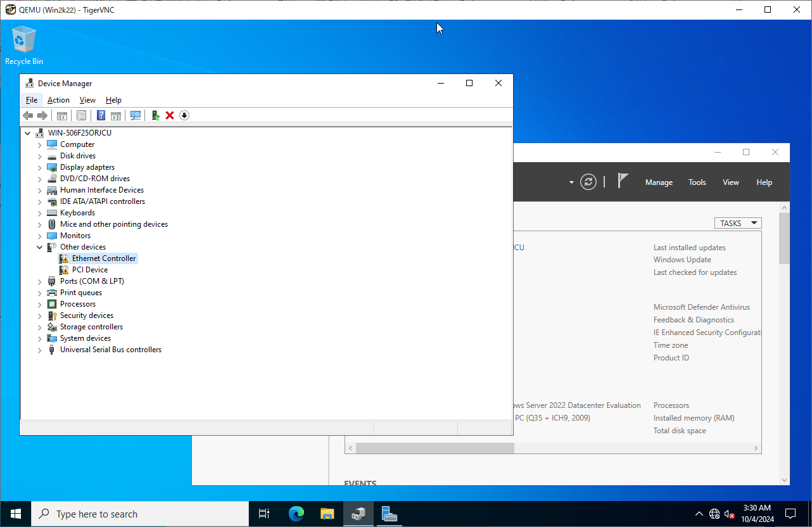Click the Server Manager notifications flag icon
This screenshot has height=527, width=812.
[x=623, y=182]
